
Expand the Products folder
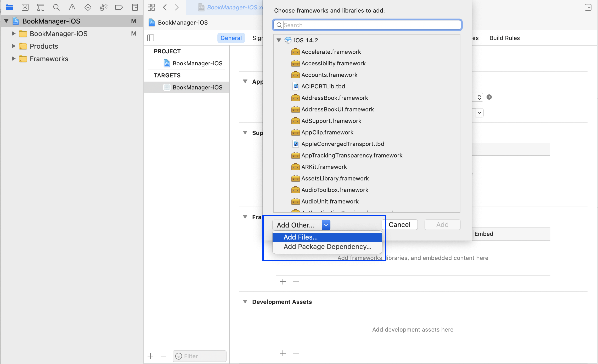click(13, 46)
